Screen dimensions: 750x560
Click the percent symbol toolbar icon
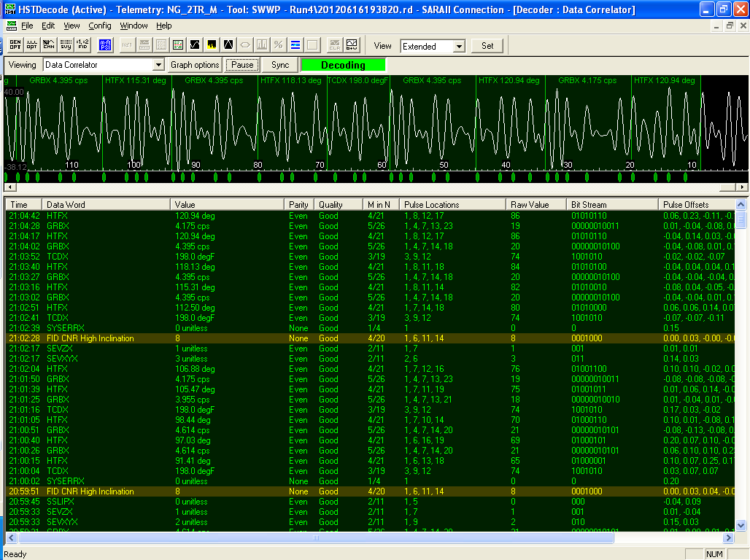277,45
